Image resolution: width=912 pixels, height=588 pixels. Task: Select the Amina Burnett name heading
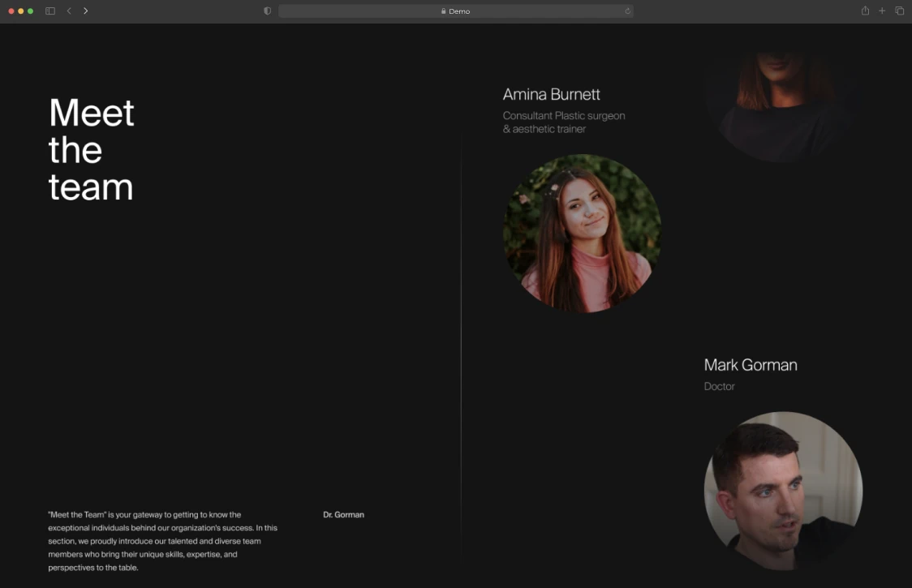[x=552, y=94]
